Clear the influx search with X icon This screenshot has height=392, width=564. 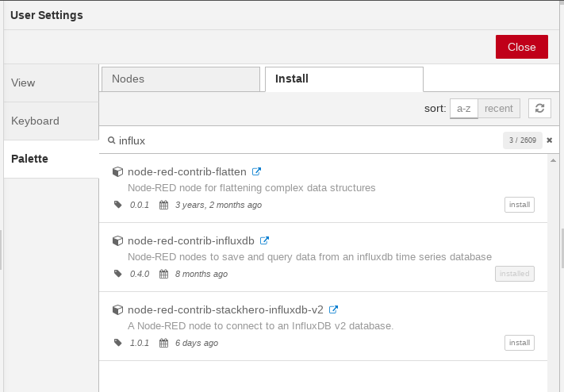(549, 140)
